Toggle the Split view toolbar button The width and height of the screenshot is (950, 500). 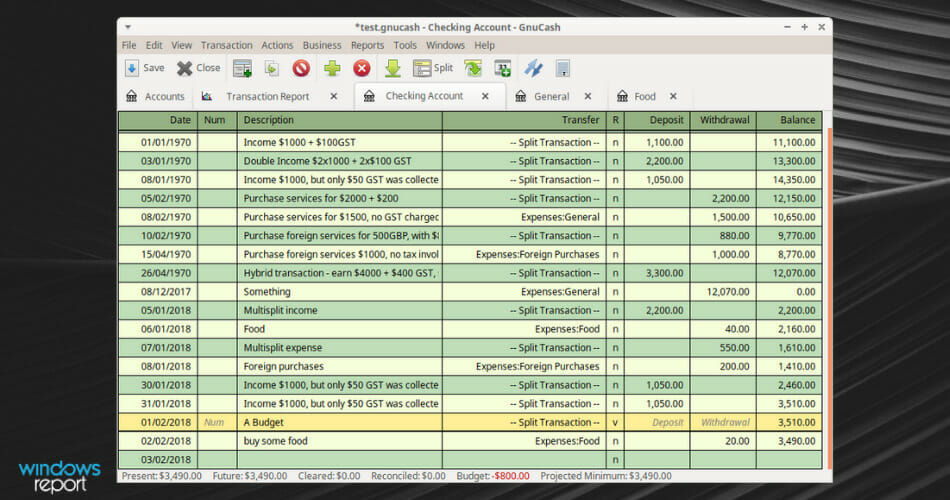click(433, 68)
